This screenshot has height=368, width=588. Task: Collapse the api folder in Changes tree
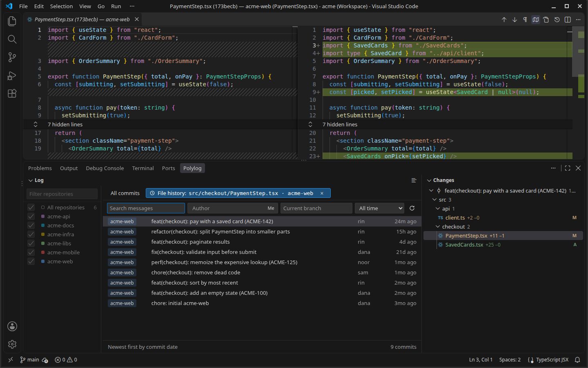[x=438, y=209]
